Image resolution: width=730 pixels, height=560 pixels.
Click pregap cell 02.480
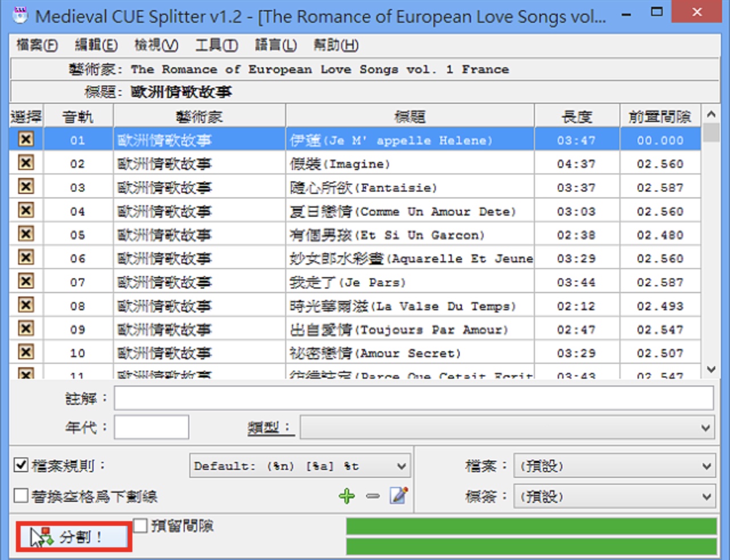tap(660, 235)
